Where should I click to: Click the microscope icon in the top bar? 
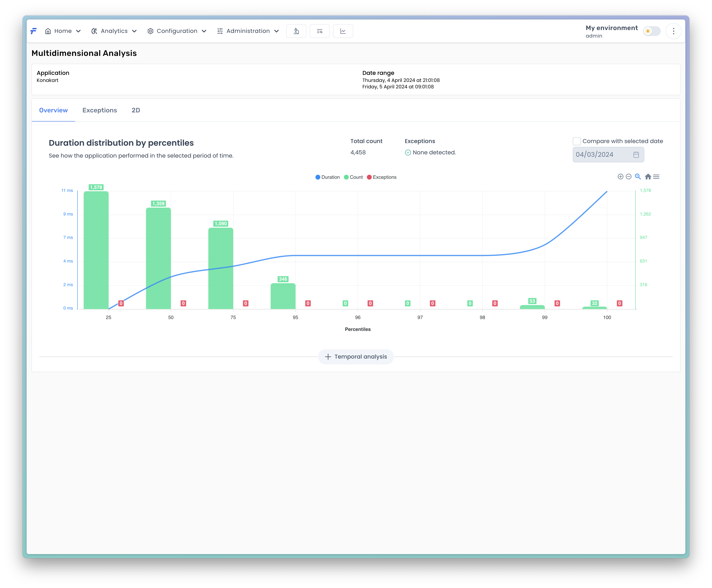point(296,31)
